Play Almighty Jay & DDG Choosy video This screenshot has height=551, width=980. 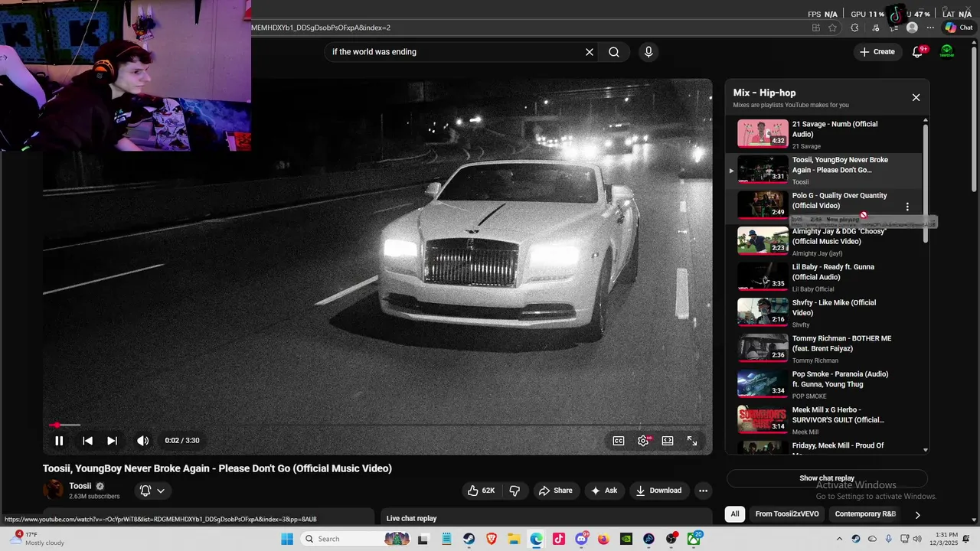(824, 241)
